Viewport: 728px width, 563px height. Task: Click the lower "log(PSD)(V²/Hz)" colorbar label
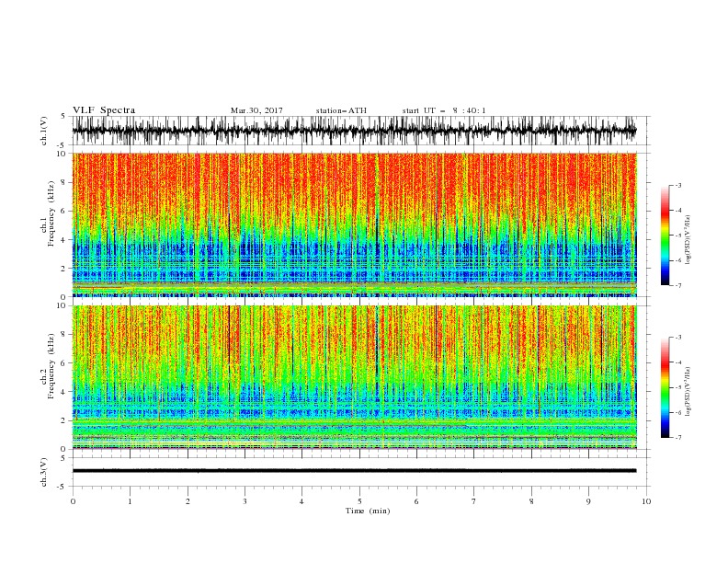tap(688, 392)
